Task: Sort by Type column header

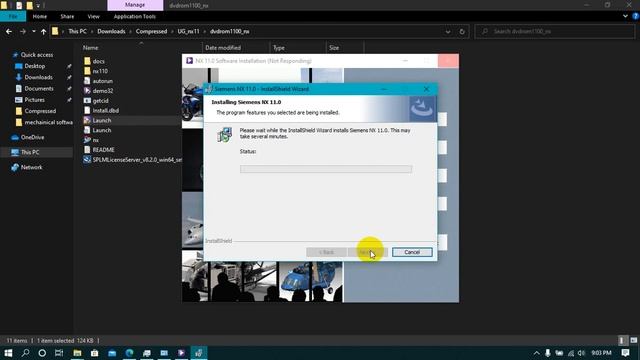Action: click(x=279, y=48)
